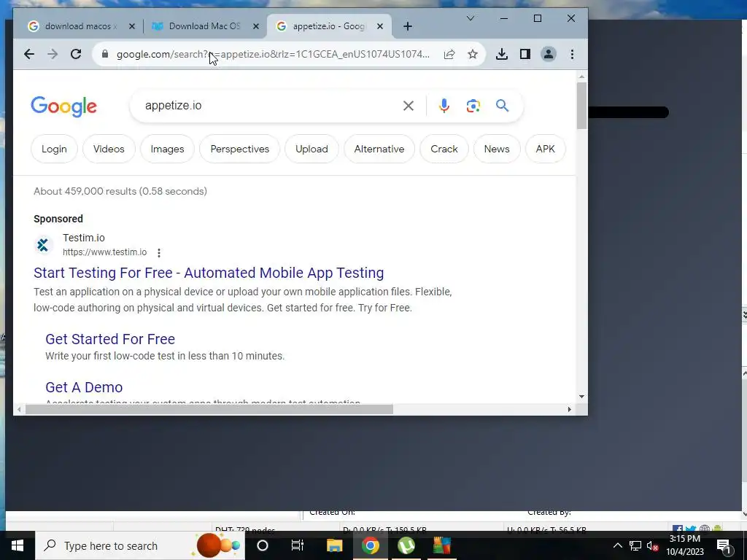Click horizontal scroll right arrow
Image resolution: width=747 pixels, height=560 pixels.
[569, 410]
